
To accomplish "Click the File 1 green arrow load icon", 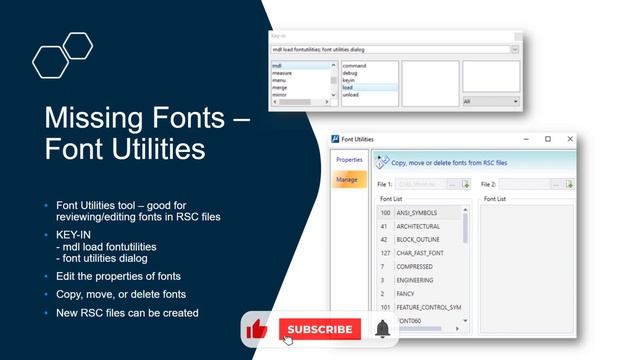I will click(466, 184).
